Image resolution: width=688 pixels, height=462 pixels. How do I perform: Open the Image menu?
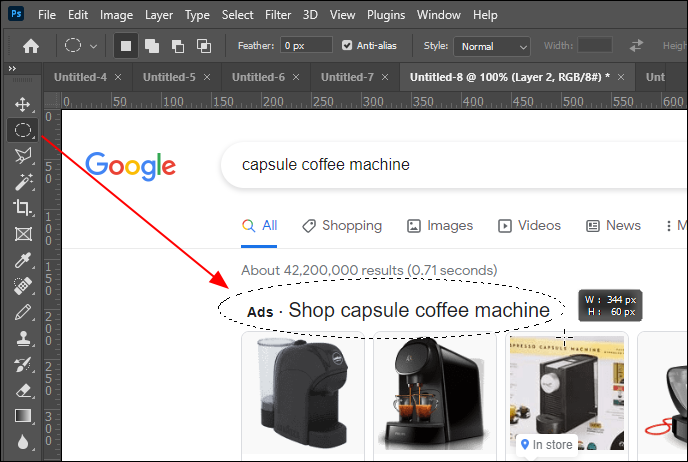(x=116, y=15)
